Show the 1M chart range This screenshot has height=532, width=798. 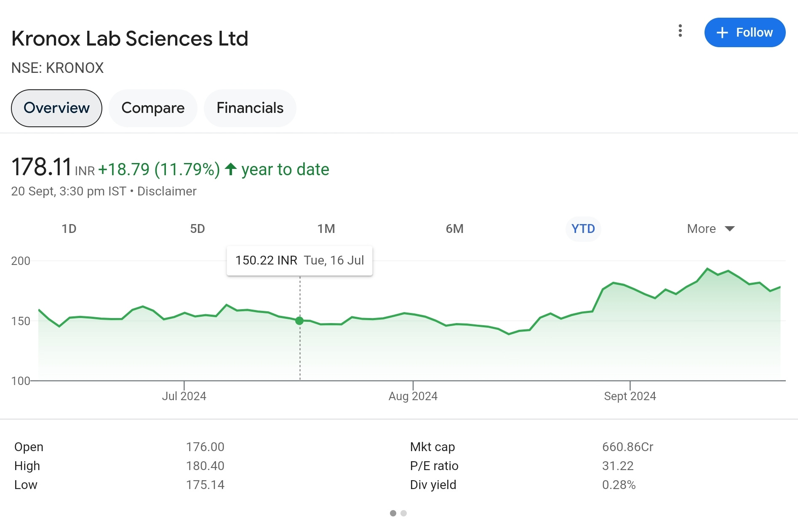326,229
